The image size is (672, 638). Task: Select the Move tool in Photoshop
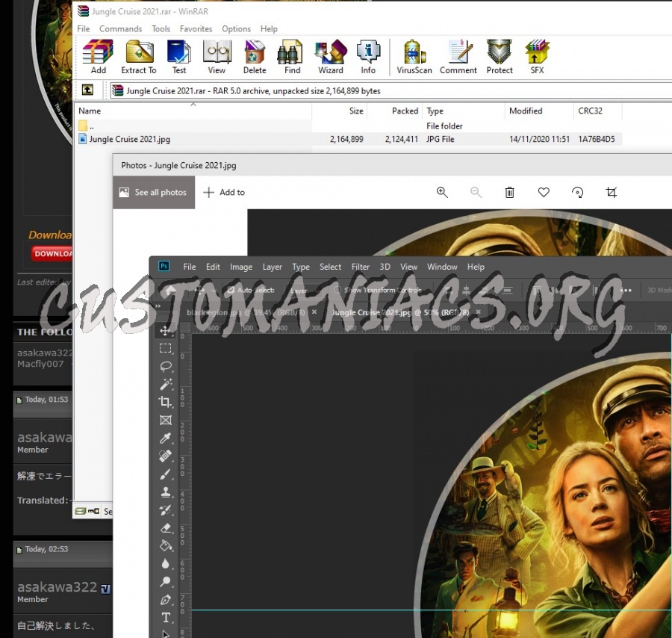166,330
